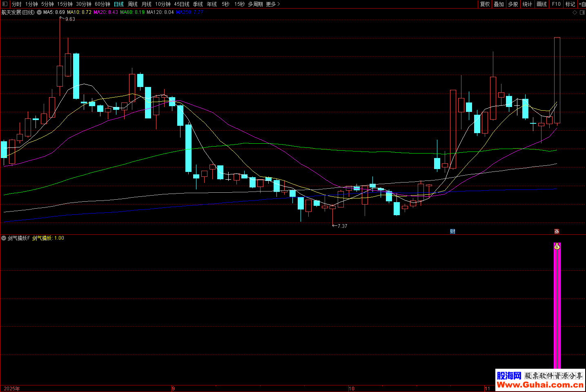Viewport: 586px width, 392px height.
Task: Toggle 叠加 overlay mode
Action: (x=499, y=4)
